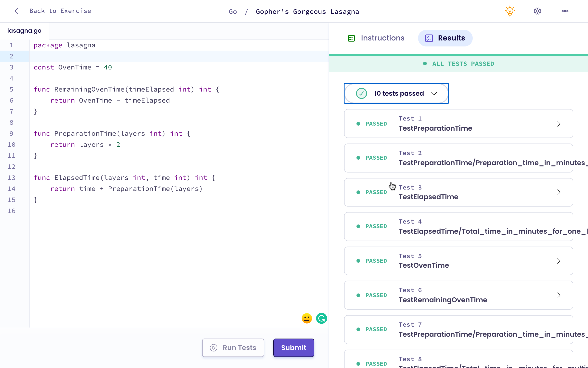588x368 pixels.
Task: Click the Submit button
Action: tap(294, 348)
